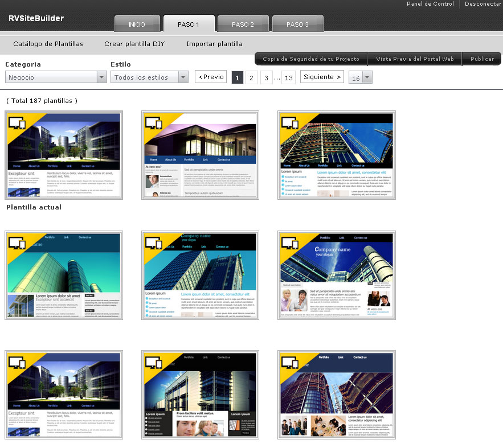Expand the Estilo dropdown Todos los estilos

tap(149, 77)
